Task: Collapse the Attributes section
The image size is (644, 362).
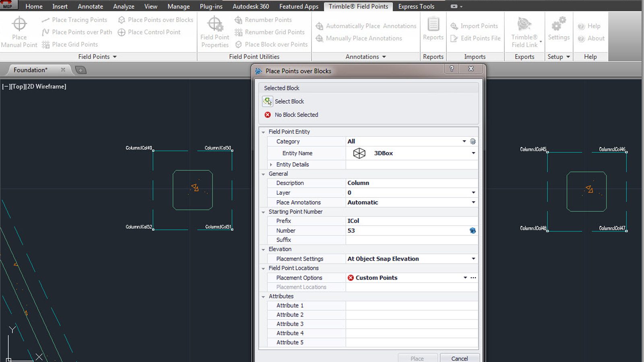Action: click(263, 296)
